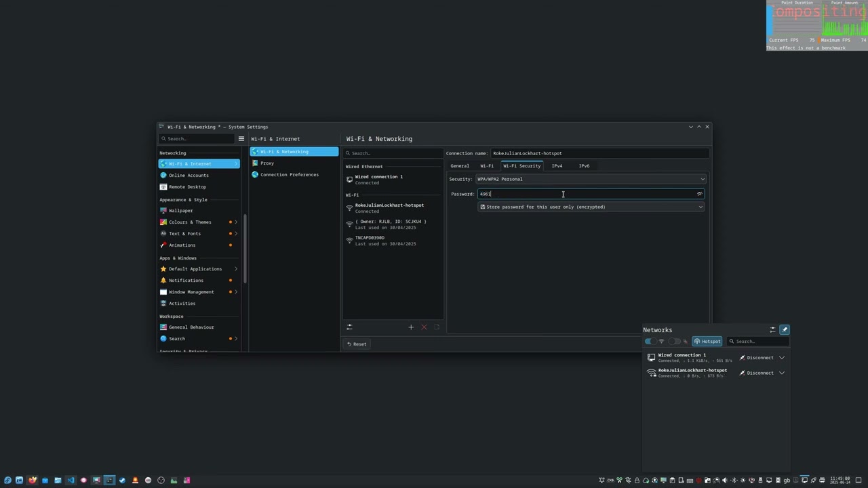Viewport: 868px width, 488px height.
Task: Click the taskbar clock
Action: pyautogui.click(x=840, y=481)
